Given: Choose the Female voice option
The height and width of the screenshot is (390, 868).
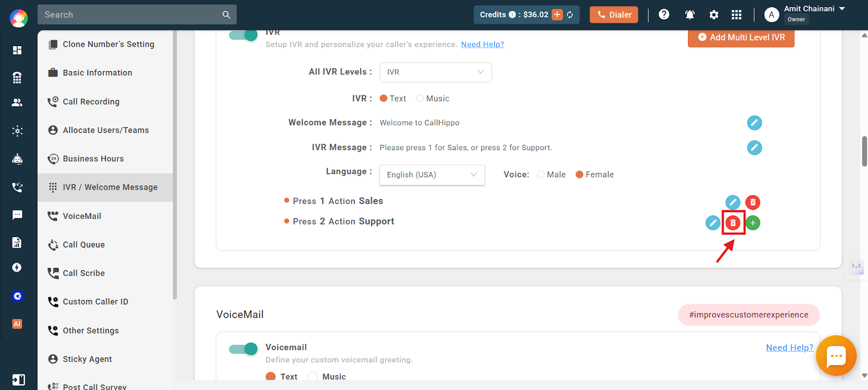Looking at the screenshot, I should pyautogui.click(x=579, y=174).
